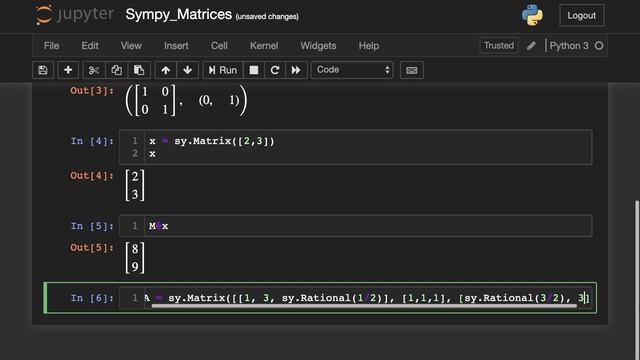Click the Out[4] result matrix with 2 and 3
640x360 pixels.
point(135,185)
